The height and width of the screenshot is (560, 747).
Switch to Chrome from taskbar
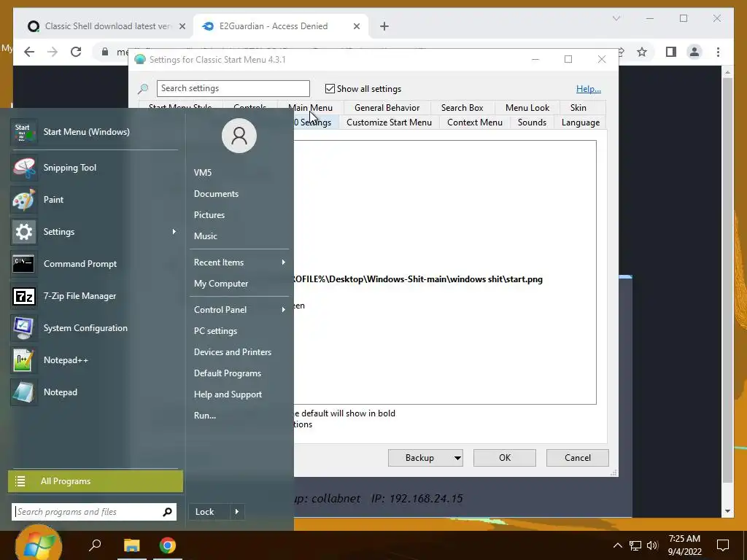(x=167, y=545)
